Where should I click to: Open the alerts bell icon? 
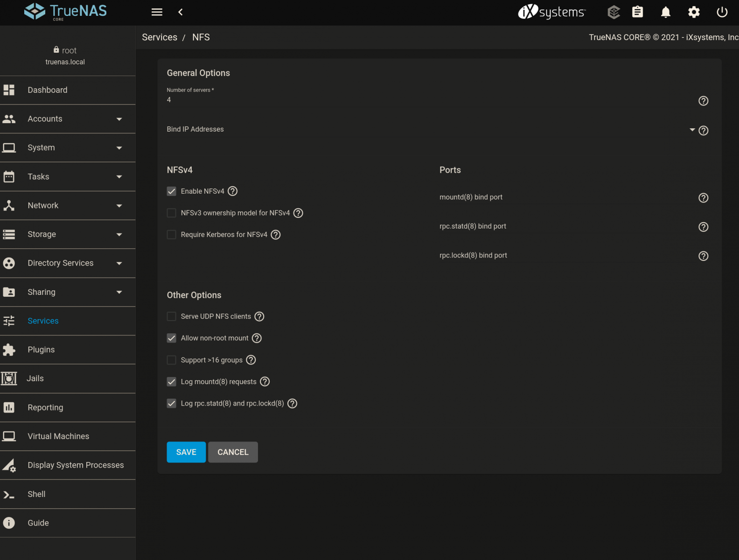click(x=666, y=12)
